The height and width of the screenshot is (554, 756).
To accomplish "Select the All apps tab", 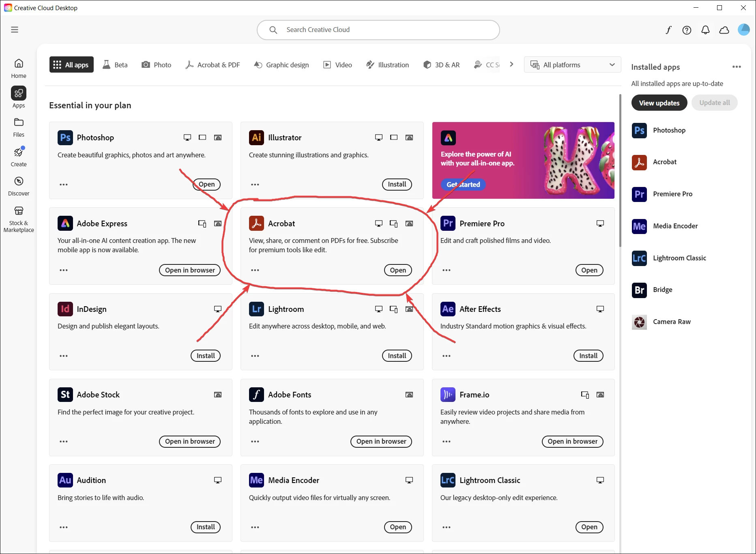I will [x=71, y=65].
